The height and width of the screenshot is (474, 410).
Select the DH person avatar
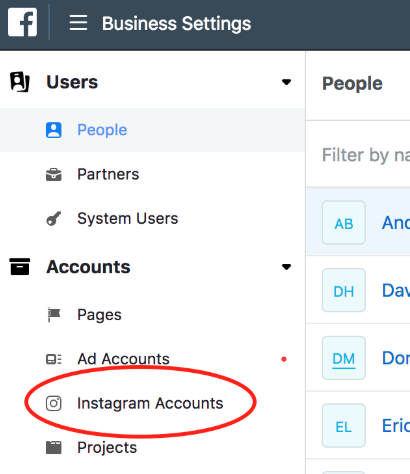[344, 290]
